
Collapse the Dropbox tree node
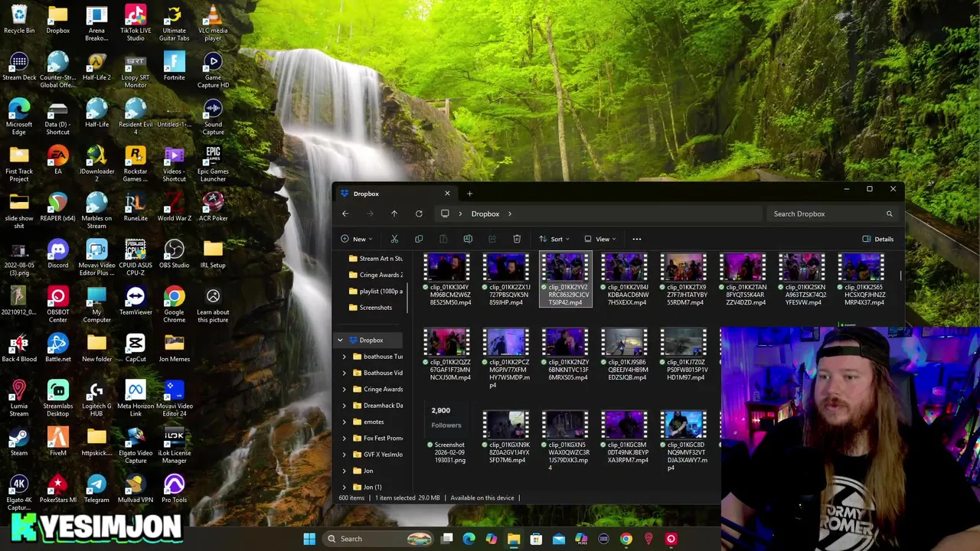click(340, 340)
